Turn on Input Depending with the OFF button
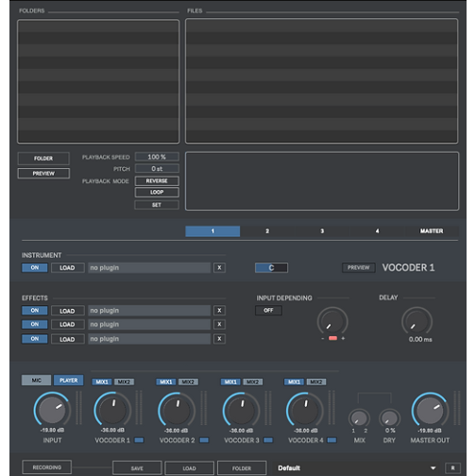 (x=268, y=311)
